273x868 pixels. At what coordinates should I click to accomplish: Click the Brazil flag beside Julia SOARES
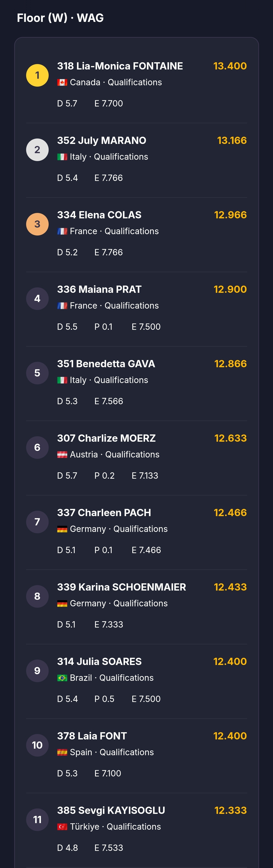(62, 678)
